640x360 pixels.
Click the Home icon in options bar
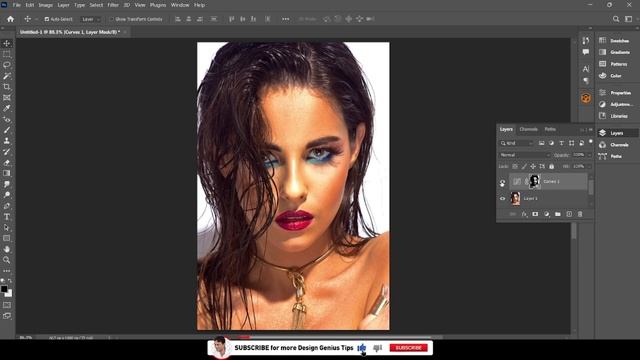coord(10,19)
